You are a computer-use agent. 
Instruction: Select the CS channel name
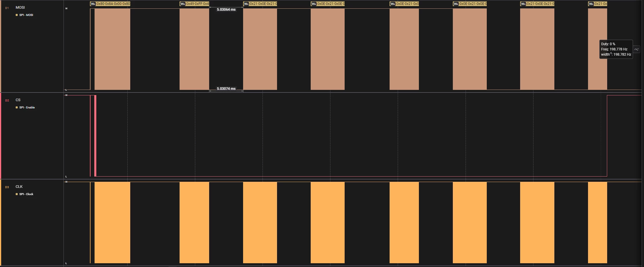tap(18, 100)
